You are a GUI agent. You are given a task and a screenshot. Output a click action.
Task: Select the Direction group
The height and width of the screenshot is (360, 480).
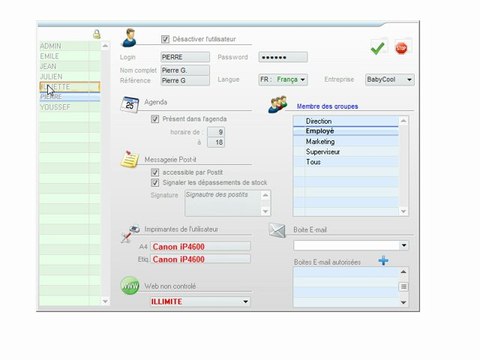click(x=346, y=121)
